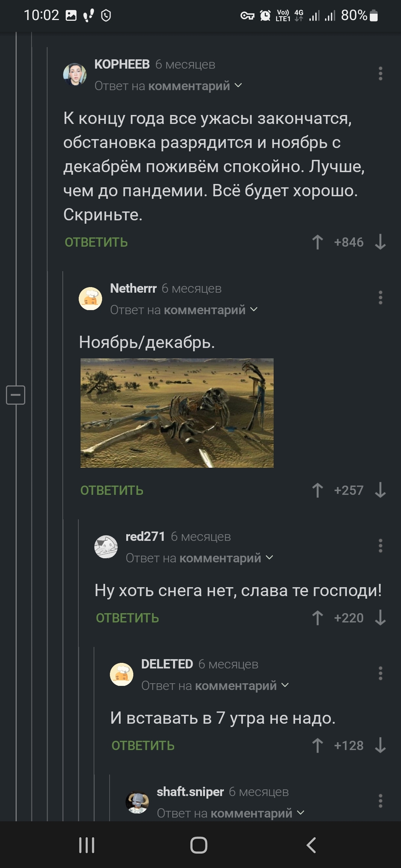Upvote DELETED's comment with +128
Image resolution: width=401 pixels, height=868 pixels.
pos(317,746)
